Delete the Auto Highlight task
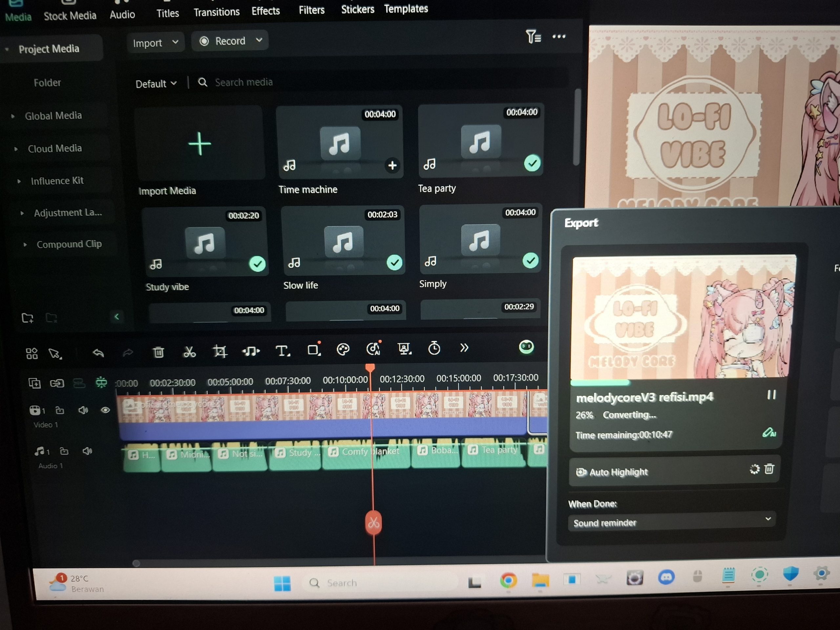Screen dimensions: 840x630 click(x=769, y=469)
